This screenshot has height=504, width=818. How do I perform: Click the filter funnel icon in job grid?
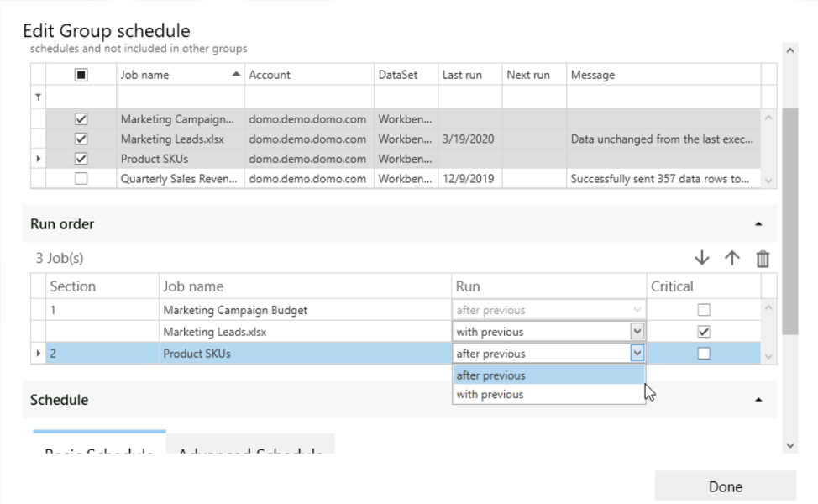pos(38,97)
